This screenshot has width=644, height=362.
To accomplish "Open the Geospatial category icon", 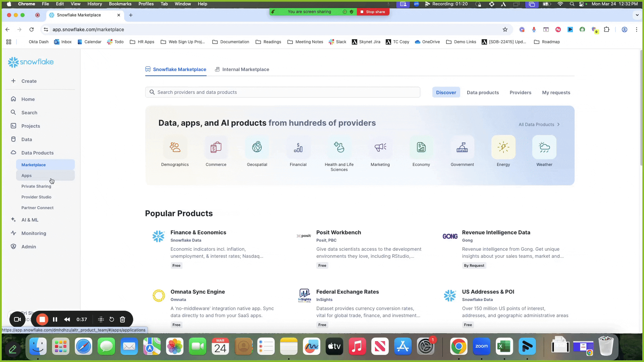I will coord(257,147).
